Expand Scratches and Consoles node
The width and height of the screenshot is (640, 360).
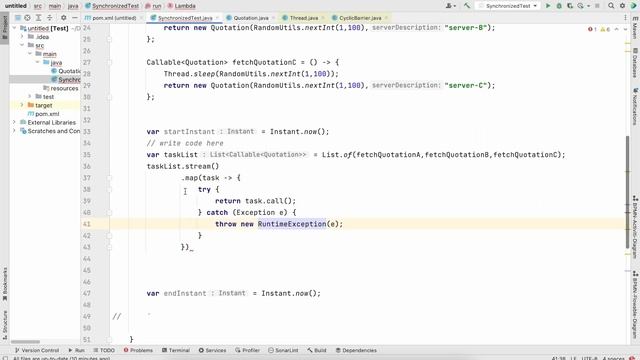(15, 131)
